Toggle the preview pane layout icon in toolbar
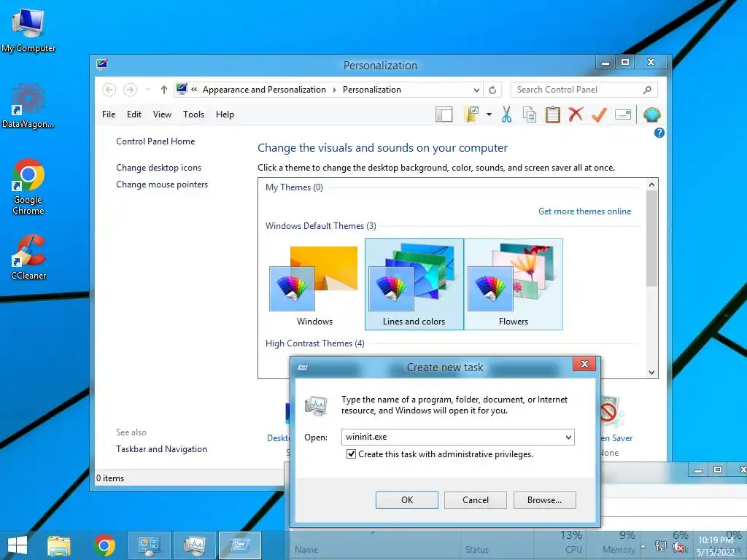Viewport: 747px width, 560px height. coord(444,114)
